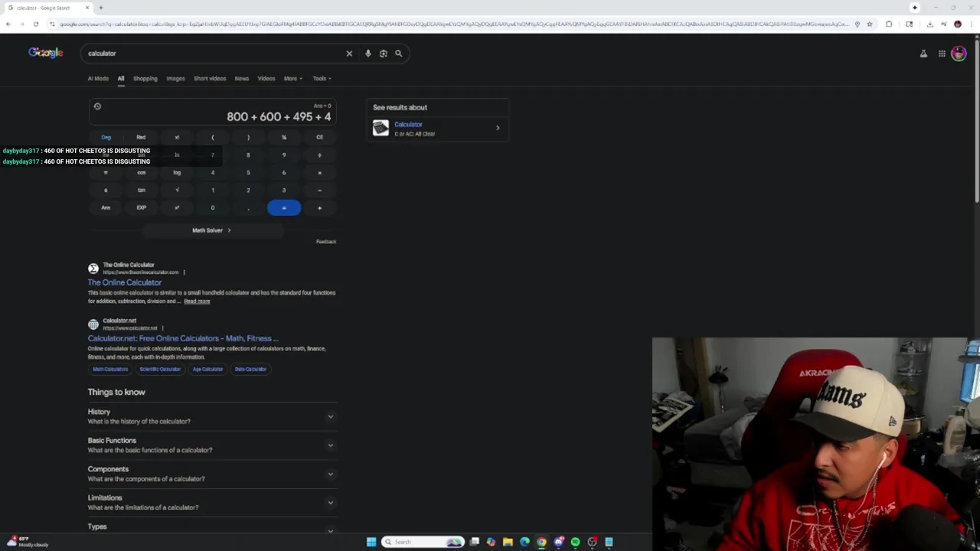This screenshot has width=980, height=551.
Task: Open Copilot from taskbar
Action: (491, 542)
